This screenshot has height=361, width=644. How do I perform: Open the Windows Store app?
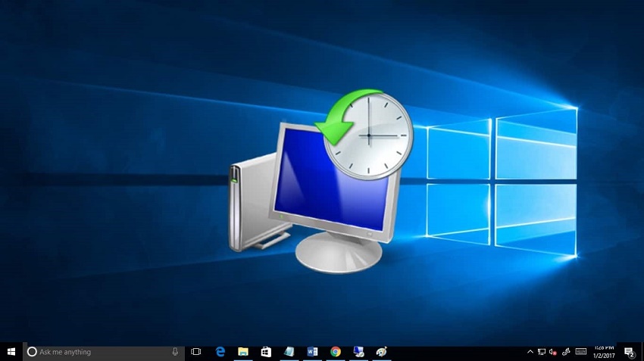[266, 352]
